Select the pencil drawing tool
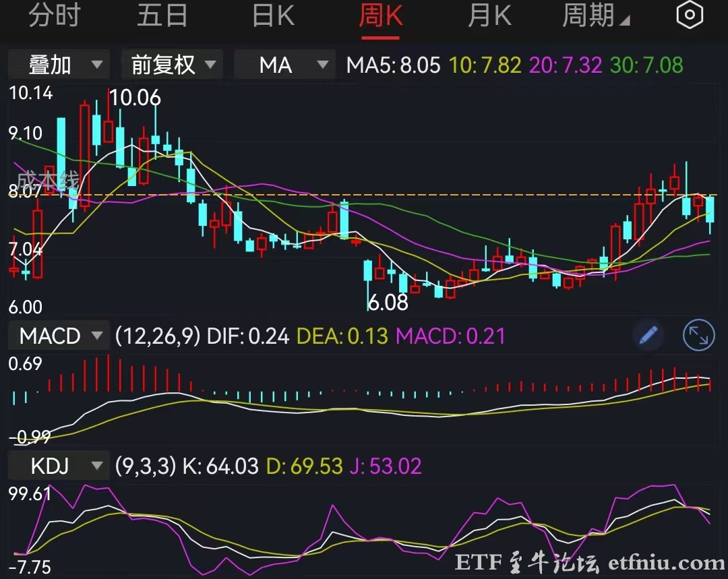Image resolution: width=728 pixels, height=579 pixels. click(x=648, y=335)
